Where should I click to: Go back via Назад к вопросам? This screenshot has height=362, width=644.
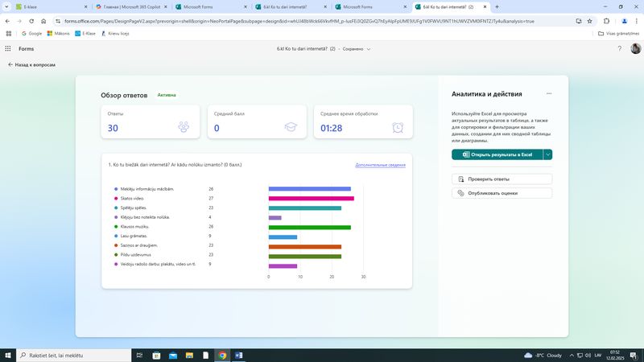click(x=32, y=64)
